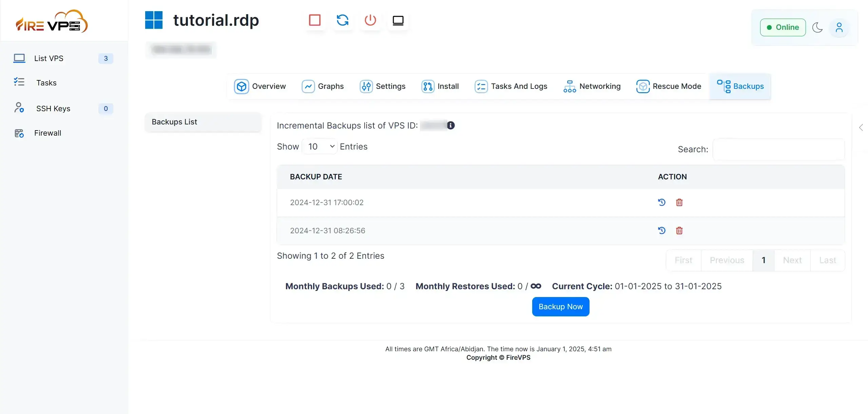Click inside the Search field
The height and width of the screenshot is (414, 868).
click(x=778, y=149)
